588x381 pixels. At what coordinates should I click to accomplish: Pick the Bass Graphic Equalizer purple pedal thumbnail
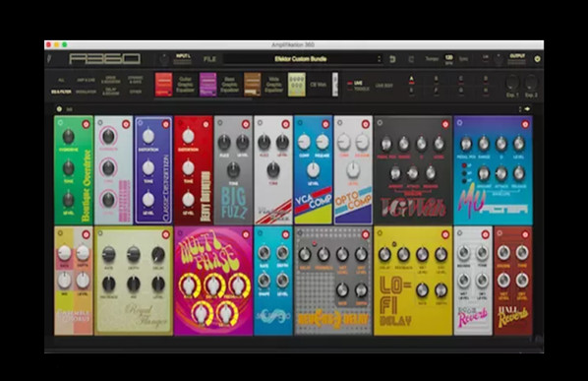point(208,85)
